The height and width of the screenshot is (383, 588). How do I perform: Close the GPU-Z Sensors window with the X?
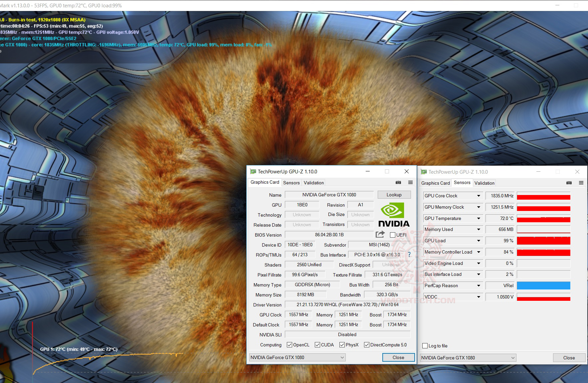(577, 172)
